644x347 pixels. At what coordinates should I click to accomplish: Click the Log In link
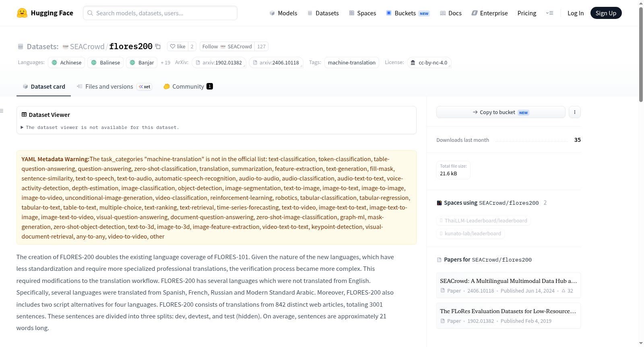[576, 13]
